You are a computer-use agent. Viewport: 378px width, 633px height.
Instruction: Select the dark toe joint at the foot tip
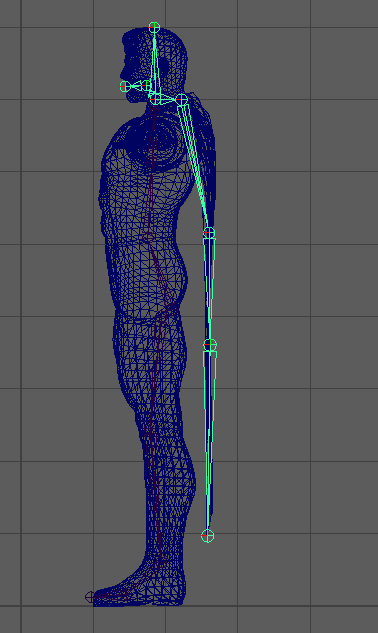[x=90, y=597]
